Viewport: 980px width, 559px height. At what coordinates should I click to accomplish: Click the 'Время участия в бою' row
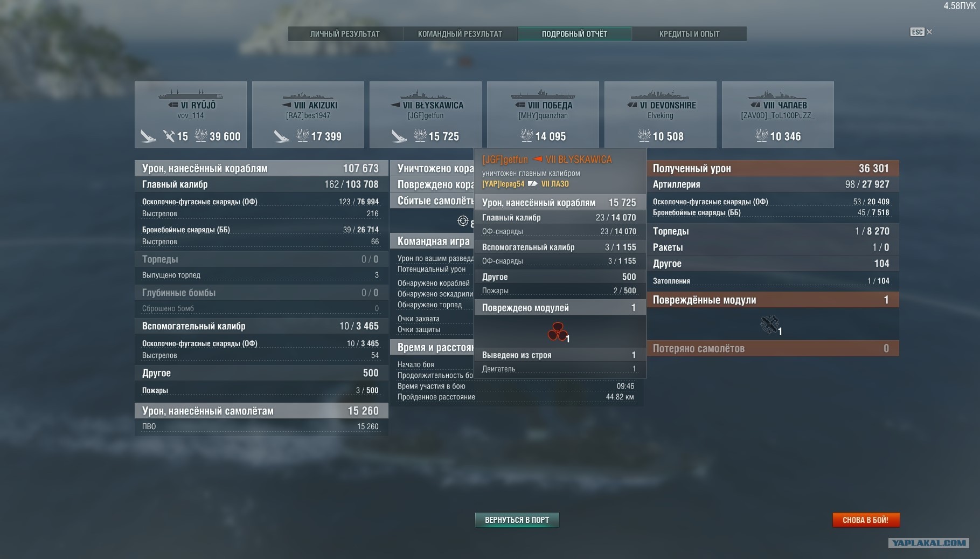point(516,386)
